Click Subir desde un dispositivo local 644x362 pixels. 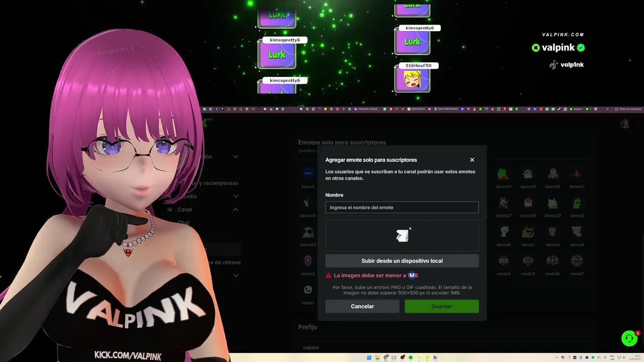(402, 261)
